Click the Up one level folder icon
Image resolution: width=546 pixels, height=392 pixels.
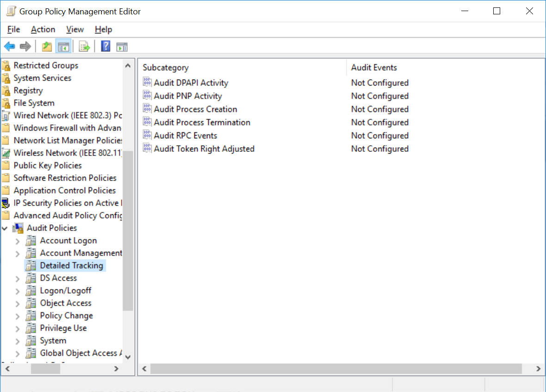[x=47, y=46]
